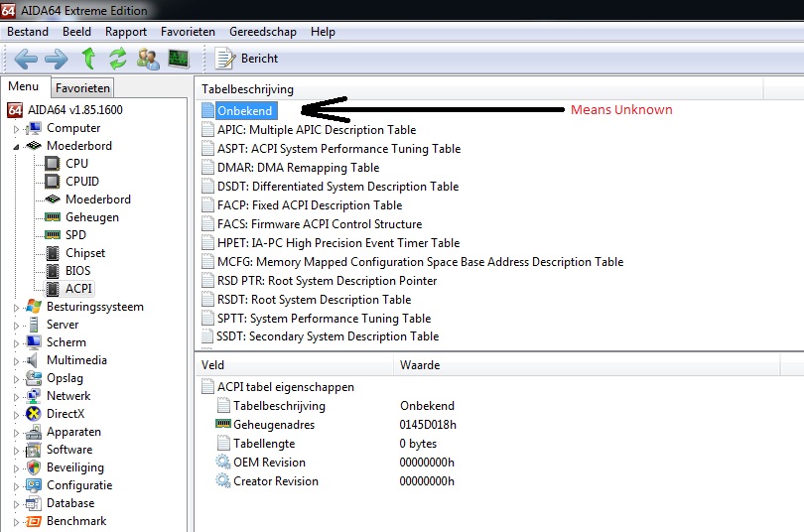Click the Multimedia speaker icon

coord(33,360)
